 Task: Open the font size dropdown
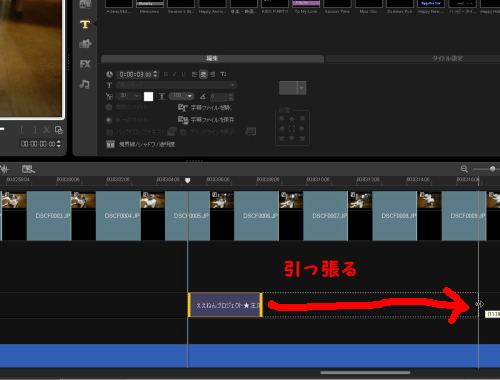tap(128, 96)
